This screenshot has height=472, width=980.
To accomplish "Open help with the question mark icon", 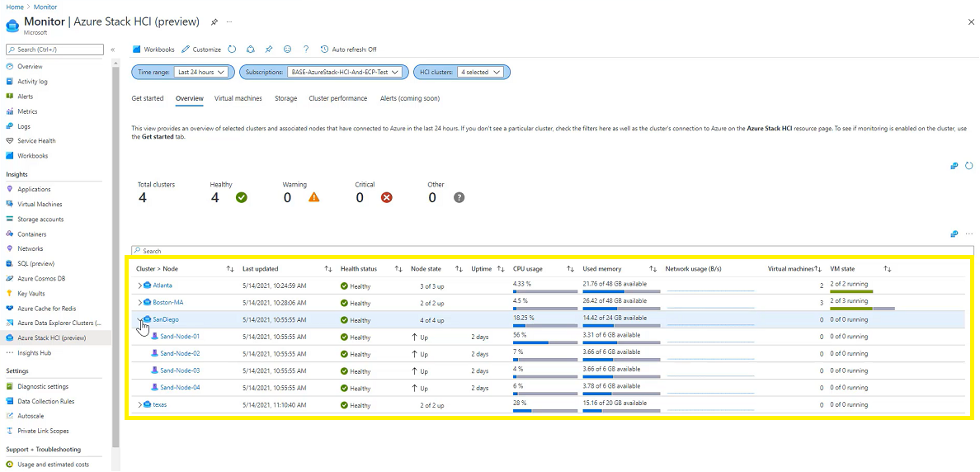I will point(305,50).
